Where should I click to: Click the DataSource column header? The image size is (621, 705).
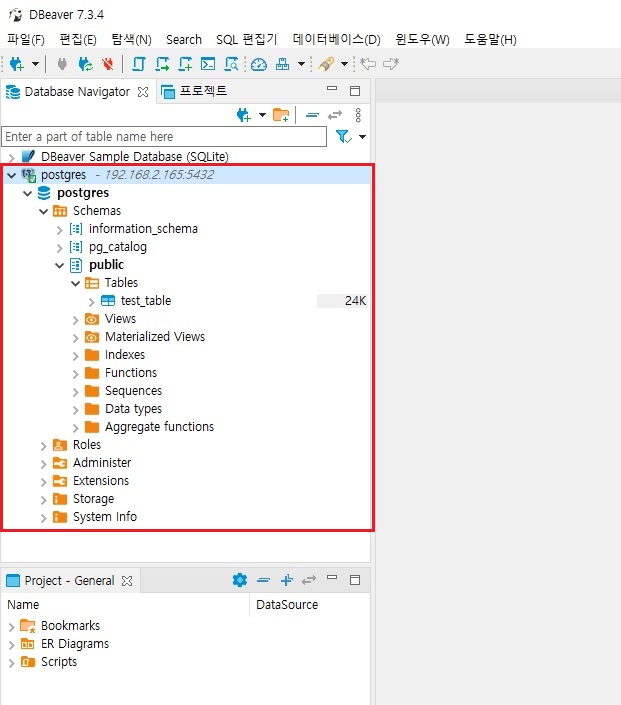pos(287,605)
